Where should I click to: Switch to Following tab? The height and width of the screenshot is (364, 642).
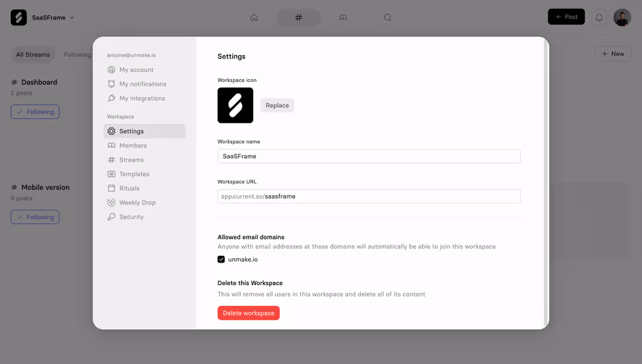tap(77, 54)
